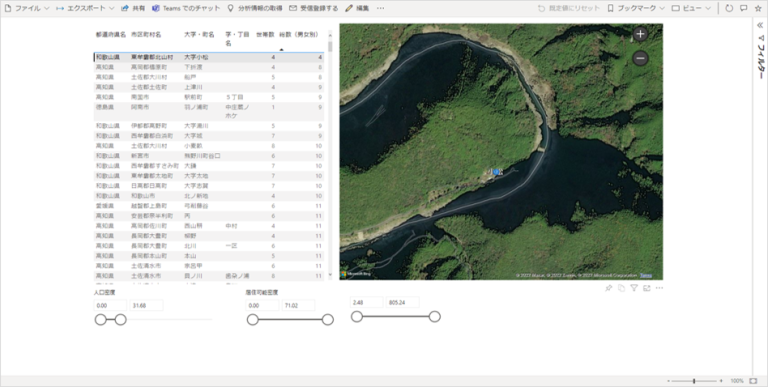This screenshot has height=387, width=768.
Task: Click 居住可能密度 slider right handle
Action: [328, 320]
